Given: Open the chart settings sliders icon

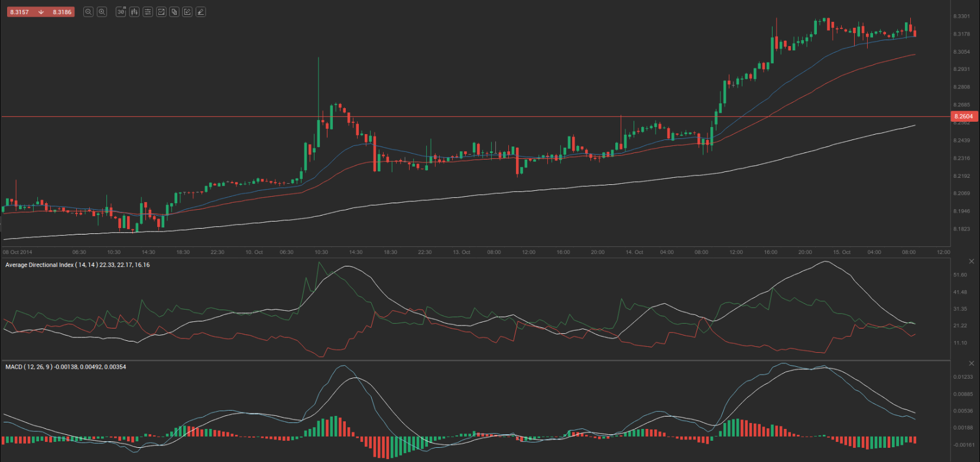Looking at the screenshot, I should (148, 12).
